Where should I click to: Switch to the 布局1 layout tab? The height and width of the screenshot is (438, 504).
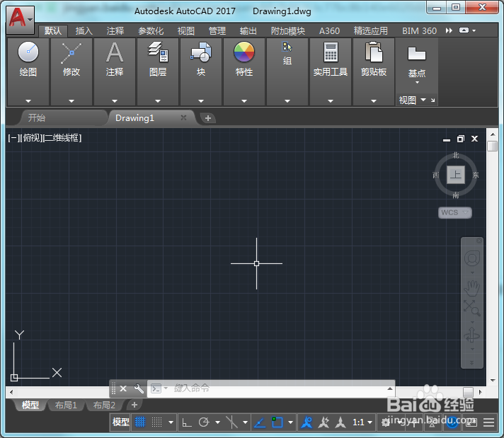(x=66, y=405)
